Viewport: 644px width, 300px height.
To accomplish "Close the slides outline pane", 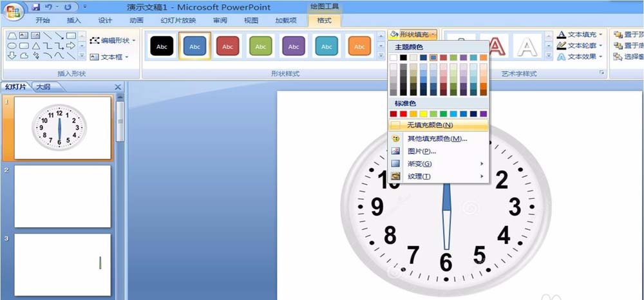I will pos(118,87).
